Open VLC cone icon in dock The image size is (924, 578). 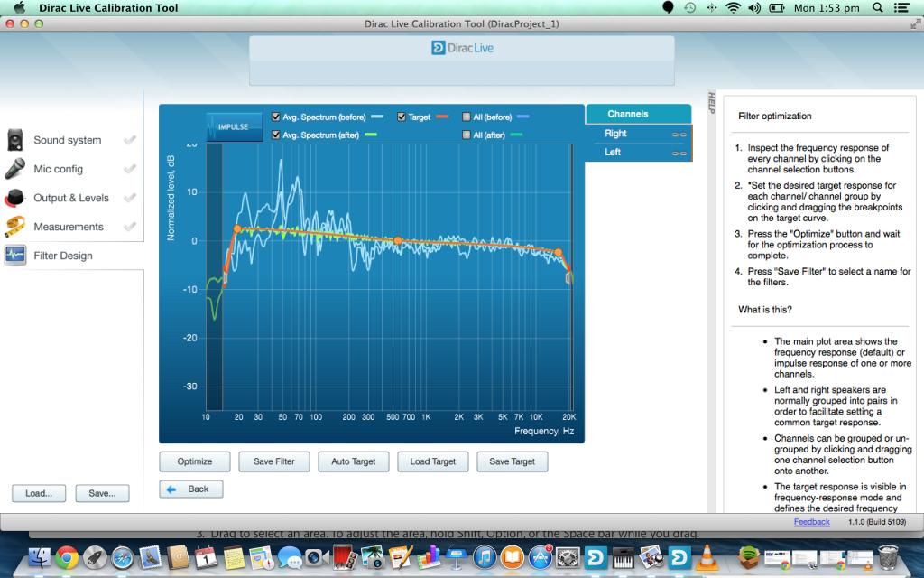[707, 557]
